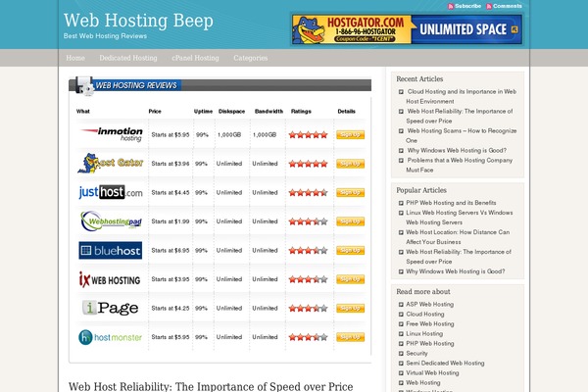Click the 'Starts at $1.99' price for Webhostingpad
The height and width of the screenshot is (392, 588).
coord(171,221)
